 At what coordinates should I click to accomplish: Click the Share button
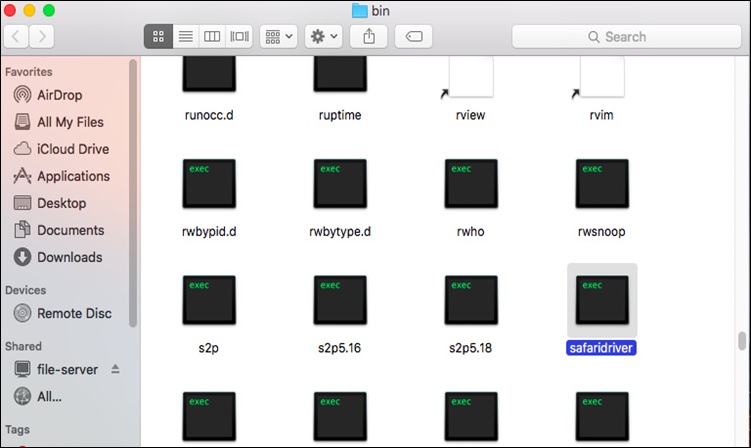coord(369,36)
